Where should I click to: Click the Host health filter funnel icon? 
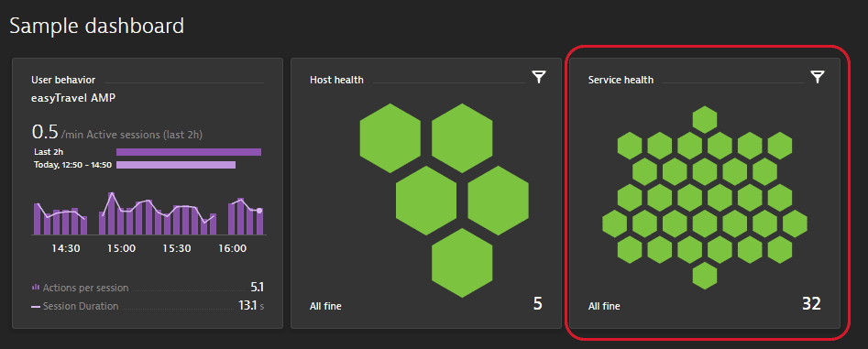coord(539,77)
